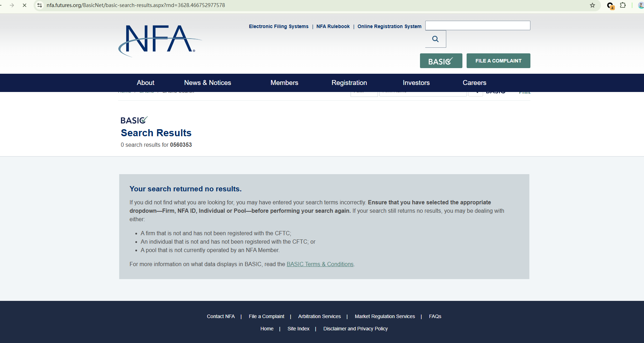Viewport: 644px width, 343px height.
Task: Focus the site search input field
Action: tap(477, 25)
